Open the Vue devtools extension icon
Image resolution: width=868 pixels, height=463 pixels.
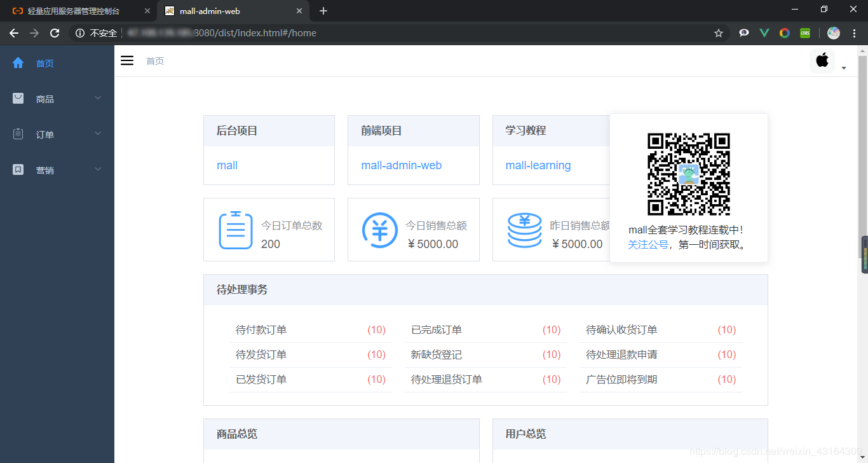[x=764, y=33]
